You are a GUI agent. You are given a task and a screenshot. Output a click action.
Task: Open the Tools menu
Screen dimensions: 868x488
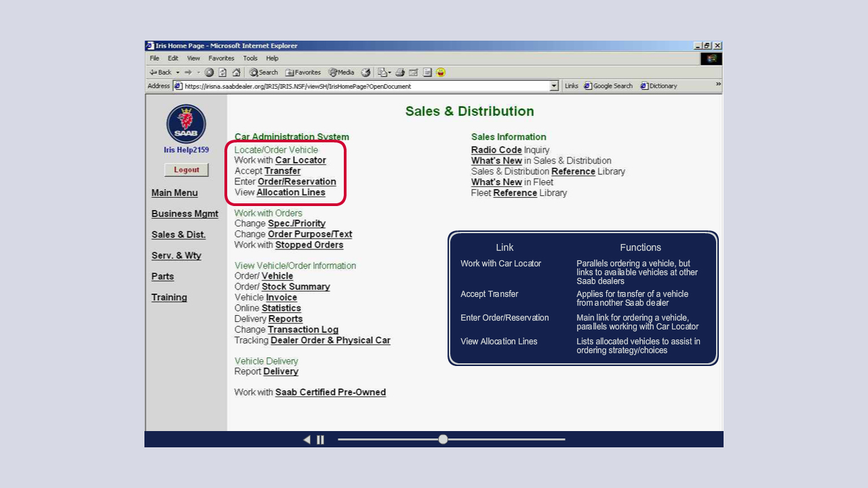250,58
